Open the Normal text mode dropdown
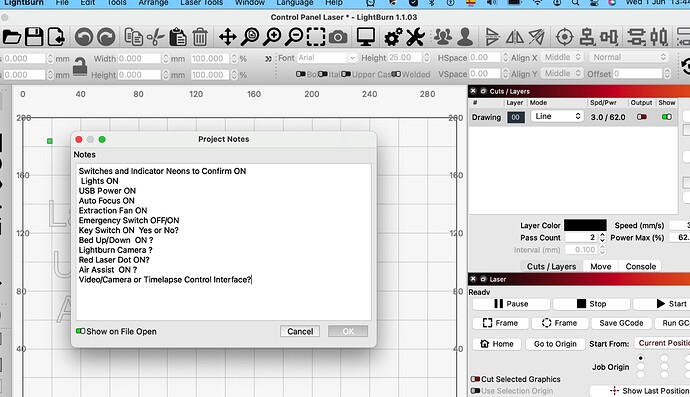This screenshot has height=397, width=690. [628, 57]
